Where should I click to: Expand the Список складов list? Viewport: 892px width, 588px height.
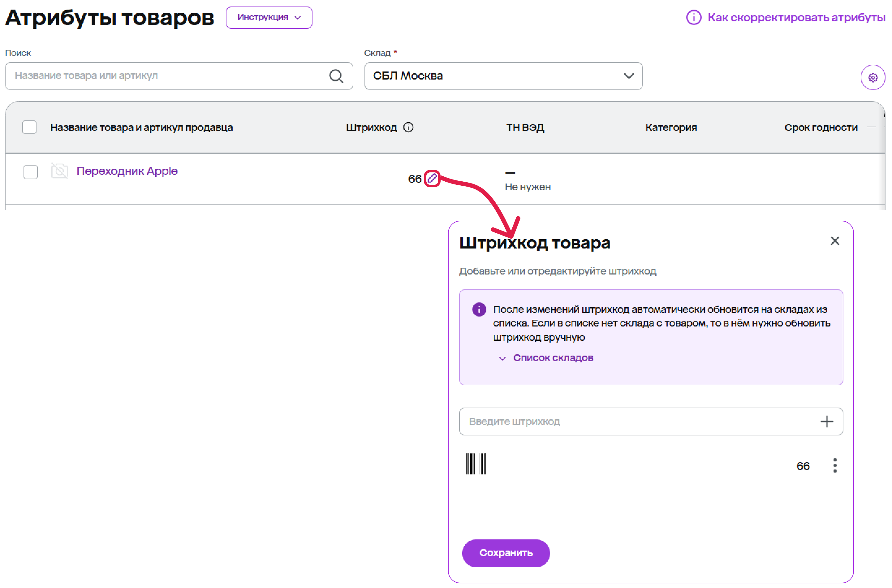tap(552, 358)
